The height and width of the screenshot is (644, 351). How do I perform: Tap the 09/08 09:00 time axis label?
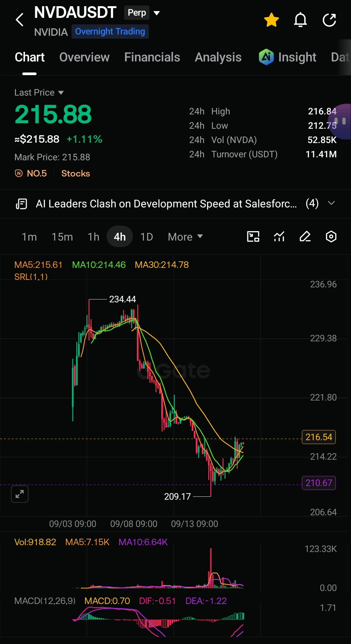(x=134, y=524)
